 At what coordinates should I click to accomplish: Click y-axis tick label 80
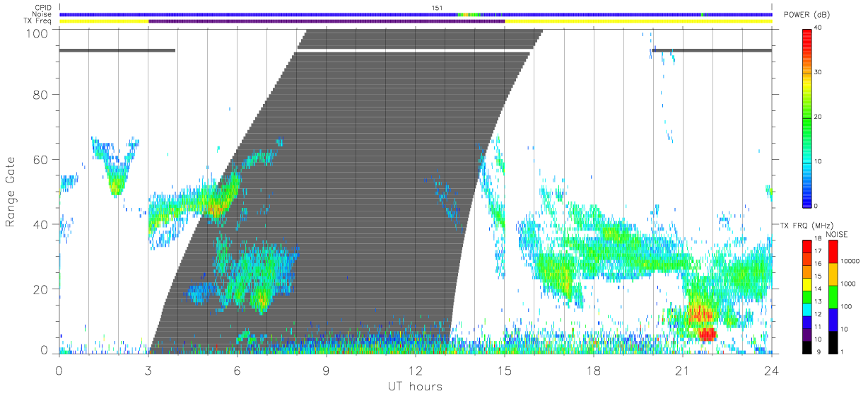tap(40, 95)
